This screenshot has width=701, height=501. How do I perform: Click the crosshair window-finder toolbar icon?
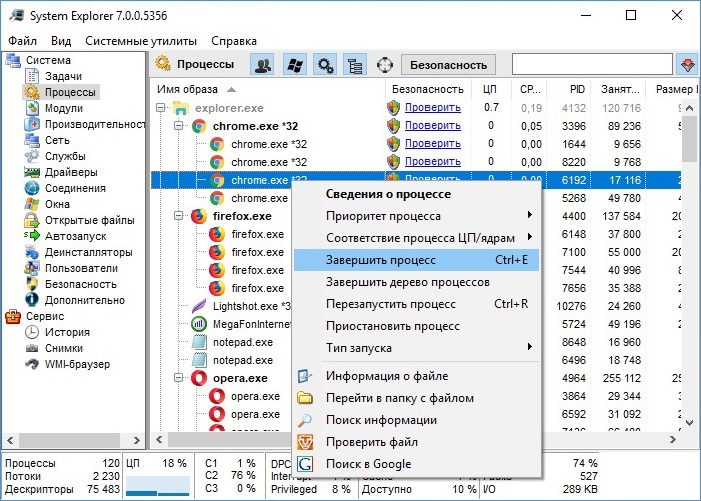pyautogui.click(x=385, y=65)
